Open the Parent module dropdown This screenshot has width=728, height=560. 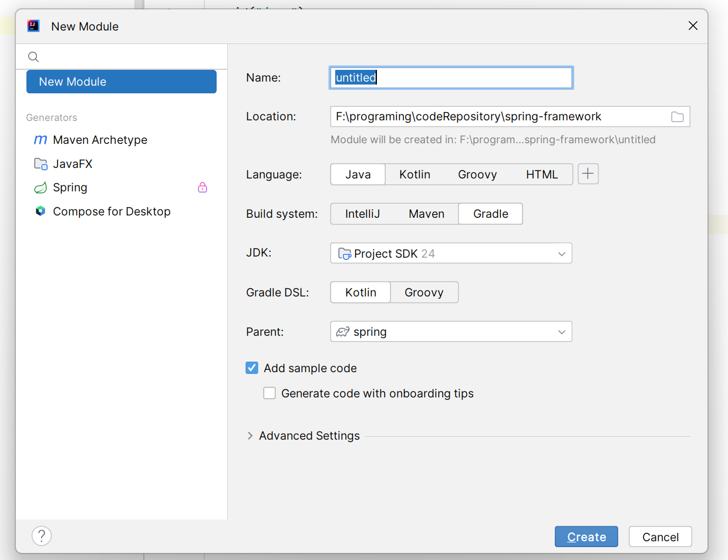(451, 332)
